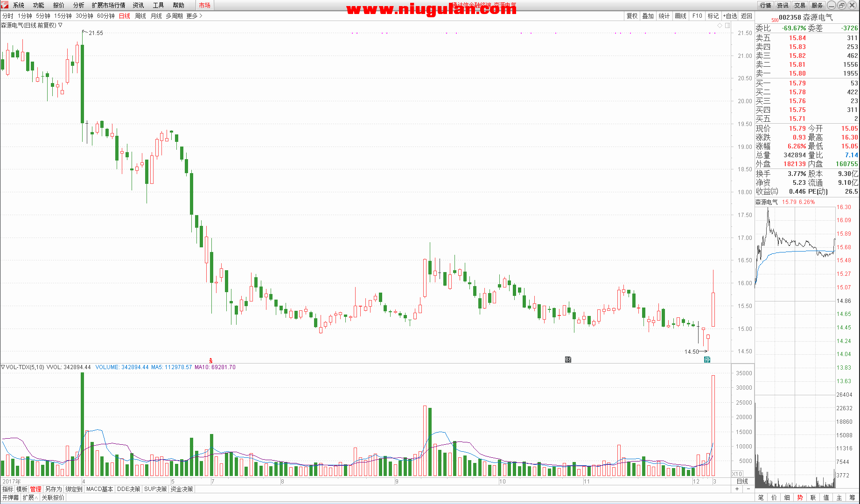Open the F10 company info

tap(697, 16)
